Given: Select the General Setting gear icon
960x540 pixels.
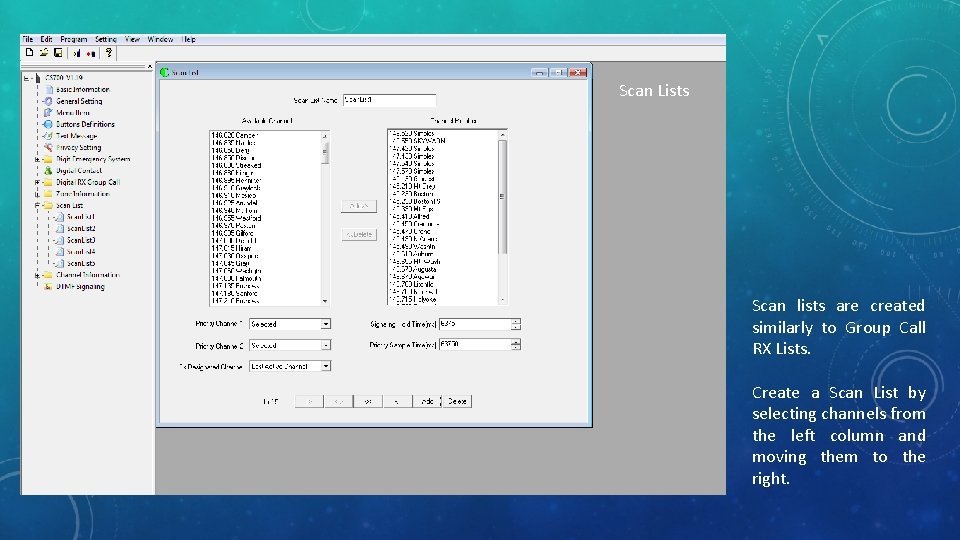Looking at the screenshot, I should 48,101.
